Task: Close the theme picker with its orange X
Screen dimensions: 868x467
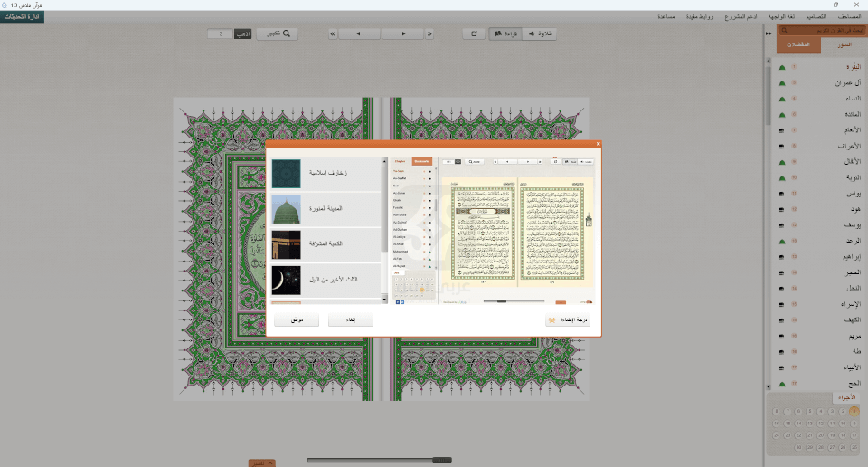Action: [x=598, y=144]
